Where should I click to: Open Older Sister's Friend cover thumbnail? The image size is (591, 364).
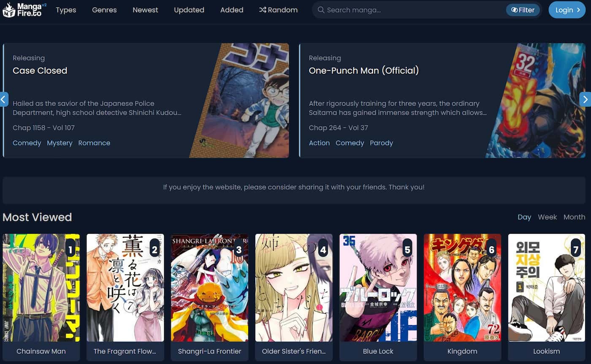294,288
